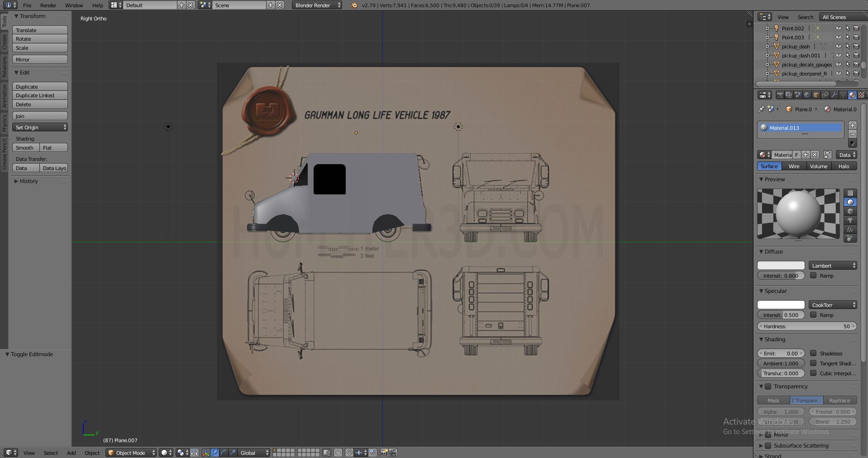The image size is (868, 458).
Task: Open the File menu
Action: click(x=27, y=5)
